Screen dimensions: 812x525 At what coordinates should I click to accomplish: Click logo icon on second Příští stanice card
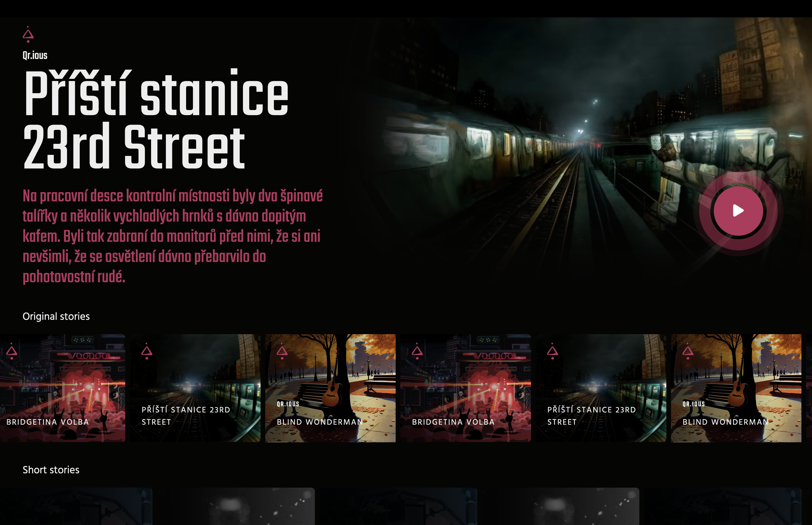coord(552,351)
